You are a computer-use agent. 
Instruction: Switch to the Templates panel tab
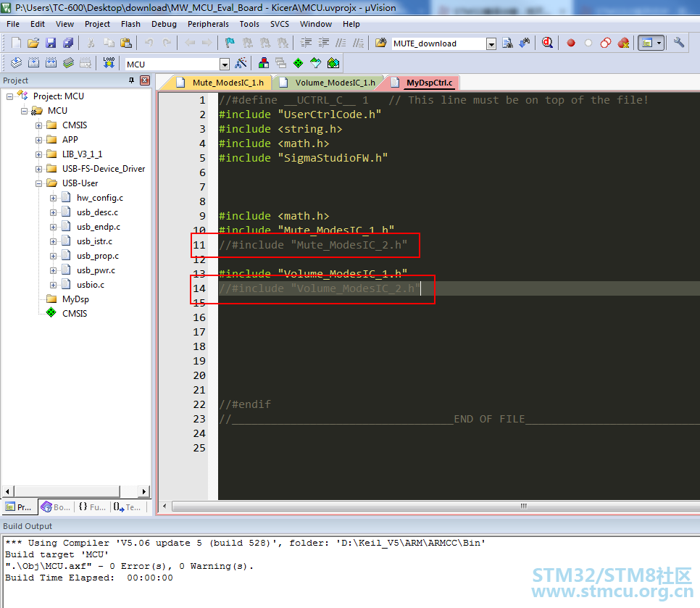point(128,507)
